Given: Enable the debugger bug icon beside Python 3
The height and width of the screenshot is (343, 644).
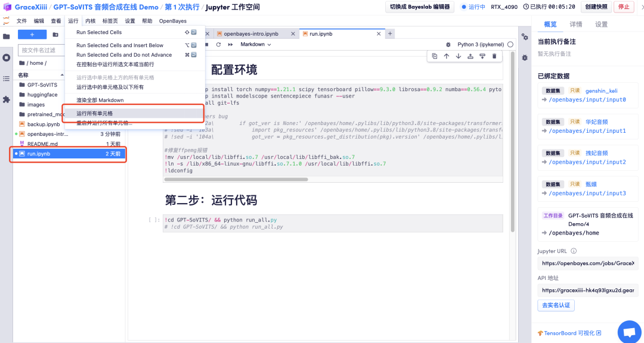Looking at the screenshot, I should pos(448,44).
